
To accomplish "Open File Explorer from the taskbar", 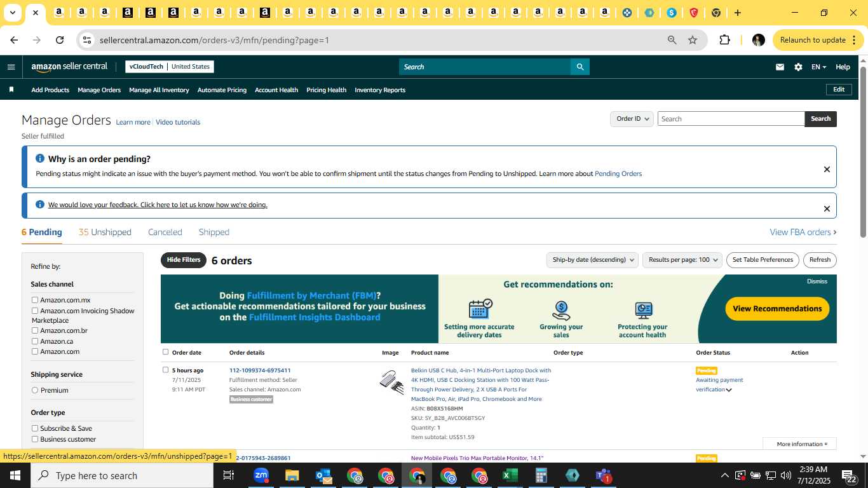I will [x=292, y=475].
